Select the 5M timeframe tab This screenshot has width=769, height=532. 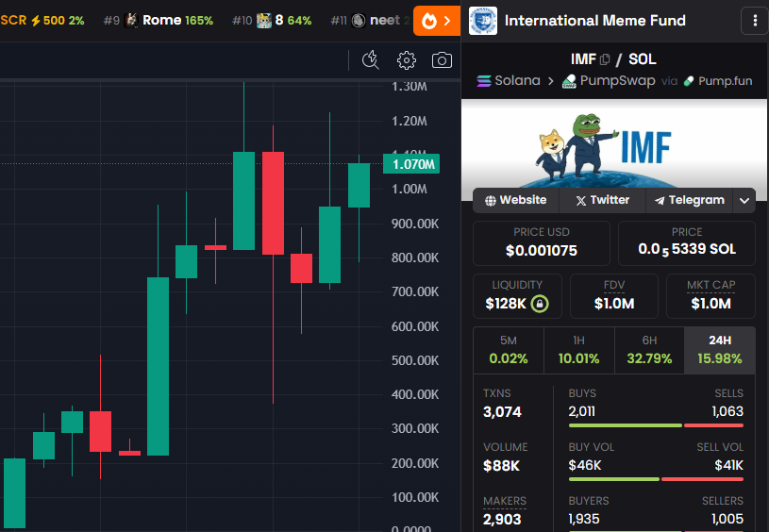click(x=509, y=350)
